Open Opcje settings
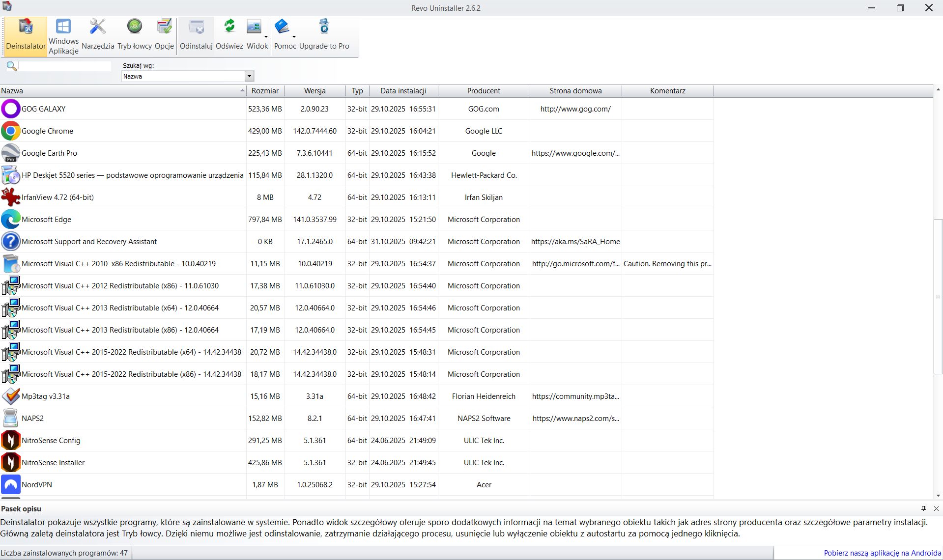This screenshot has width=943, height=560. (164, 36)
